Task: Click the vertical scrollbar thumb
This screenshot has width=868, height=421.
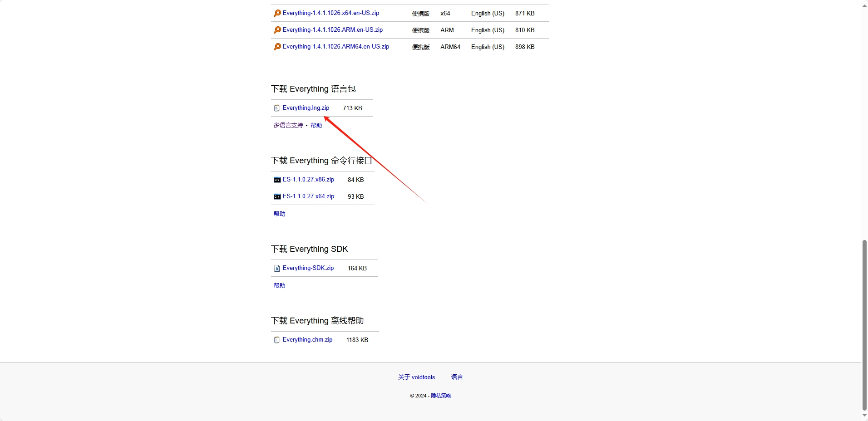Action: click(864, 325)
